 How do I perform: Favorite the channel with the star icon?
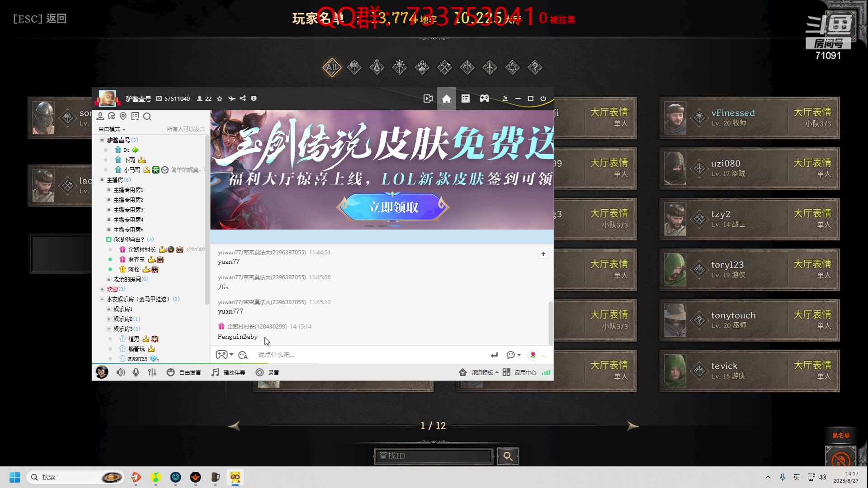point(220,99)
